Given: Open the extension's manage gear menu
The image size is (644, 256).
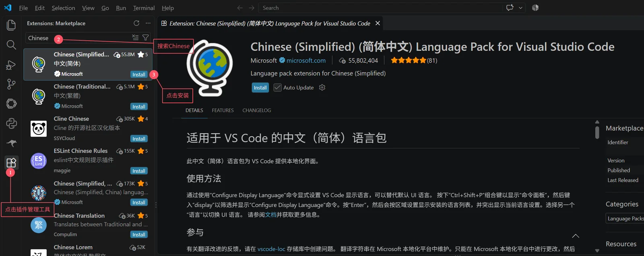Looking at the screenshot, I should [x=322, y=87].
